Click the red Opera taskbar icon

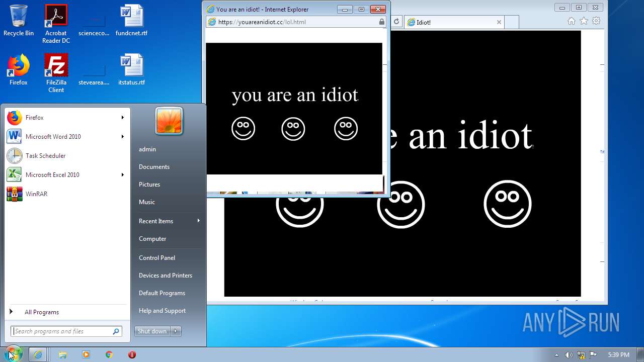point(132,354)
